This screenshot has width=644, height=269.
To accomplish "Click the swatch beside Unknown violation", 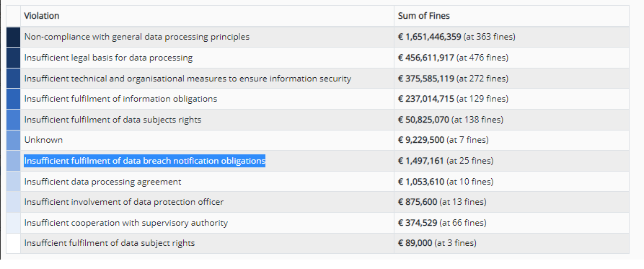I will point(13,140).
